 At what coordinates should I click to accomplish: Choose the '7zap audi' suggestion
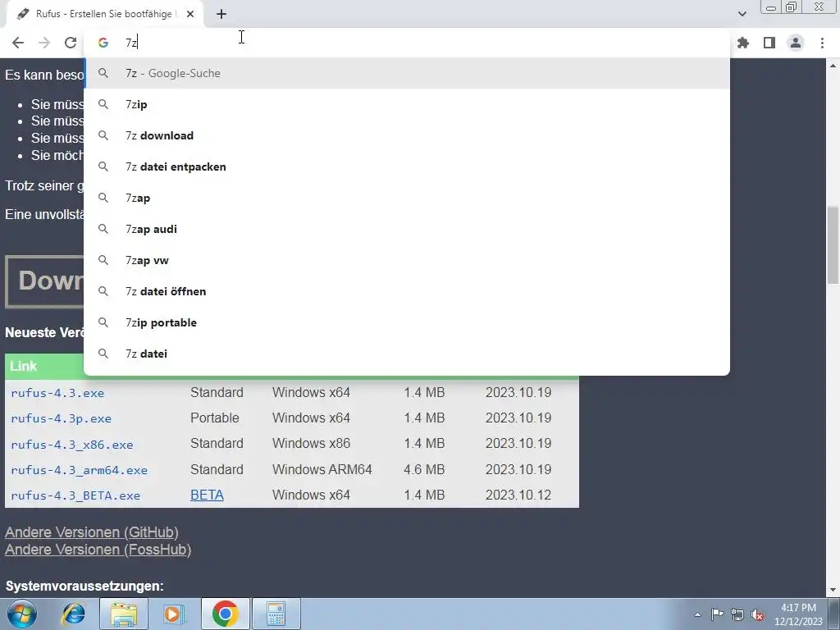407,229
